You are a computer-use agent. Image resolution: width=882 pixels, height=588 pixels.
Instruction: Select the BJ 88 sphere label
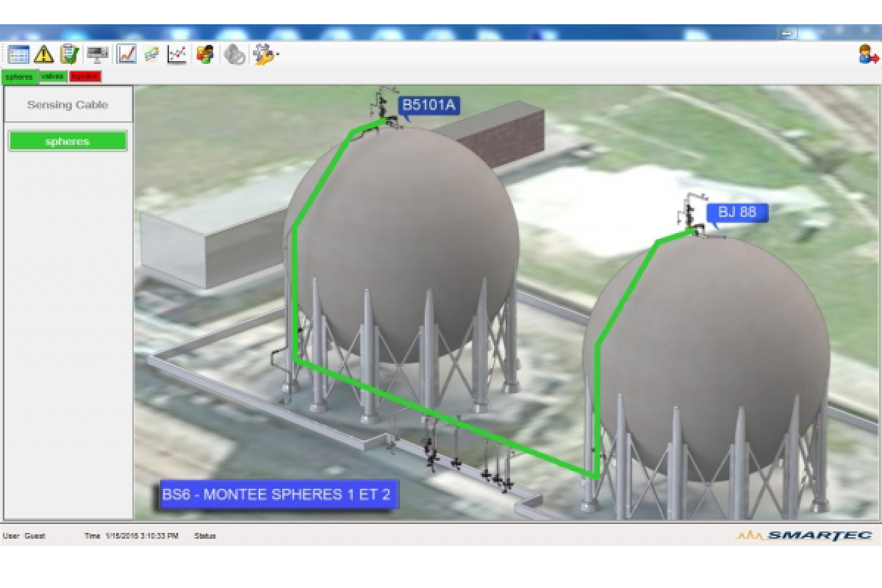(737, 212)
